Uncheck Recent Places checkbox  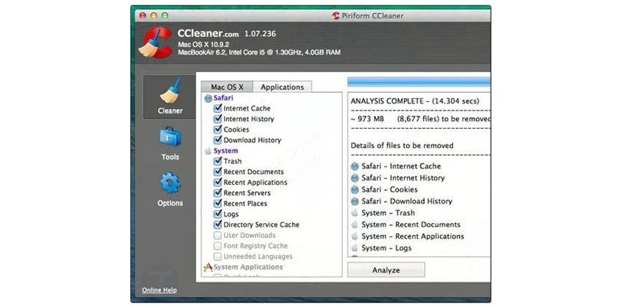point(218,203)
